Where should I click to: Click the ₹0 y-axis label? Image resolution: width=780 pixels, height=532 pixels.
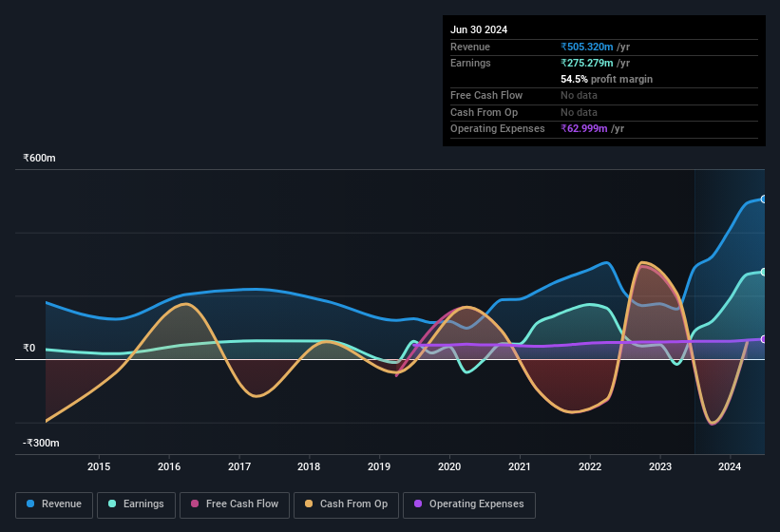point(29,348)
